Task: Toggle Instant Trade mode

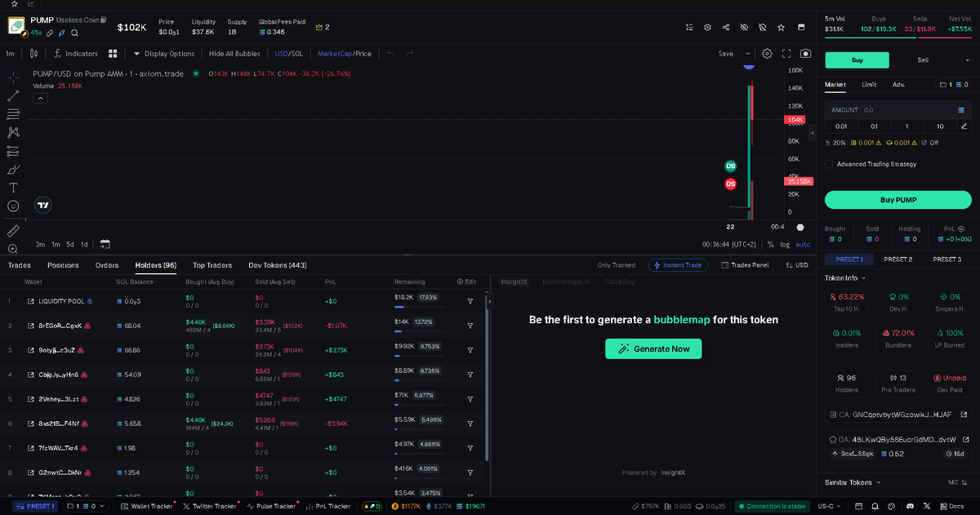Action: coord(678,265)
